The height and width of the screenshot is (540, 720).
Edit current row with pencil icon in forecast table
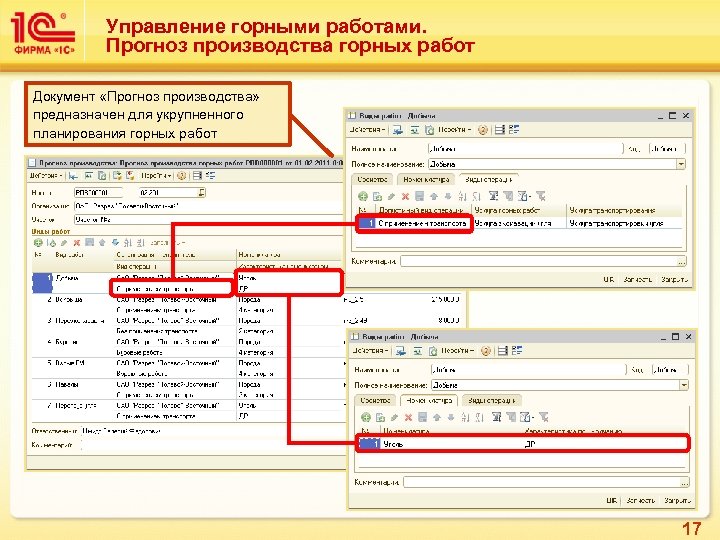(64, 243)
